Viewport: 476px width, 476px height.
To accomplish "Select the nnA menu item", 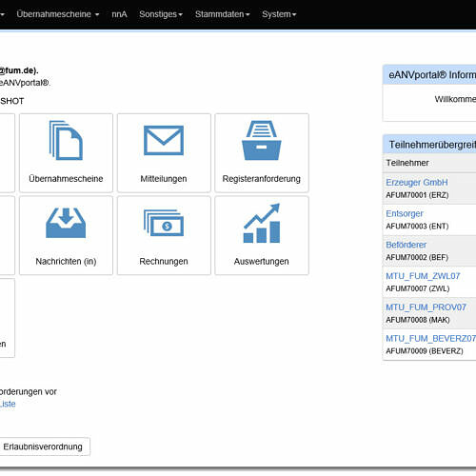I will click(x=119, y=14).
